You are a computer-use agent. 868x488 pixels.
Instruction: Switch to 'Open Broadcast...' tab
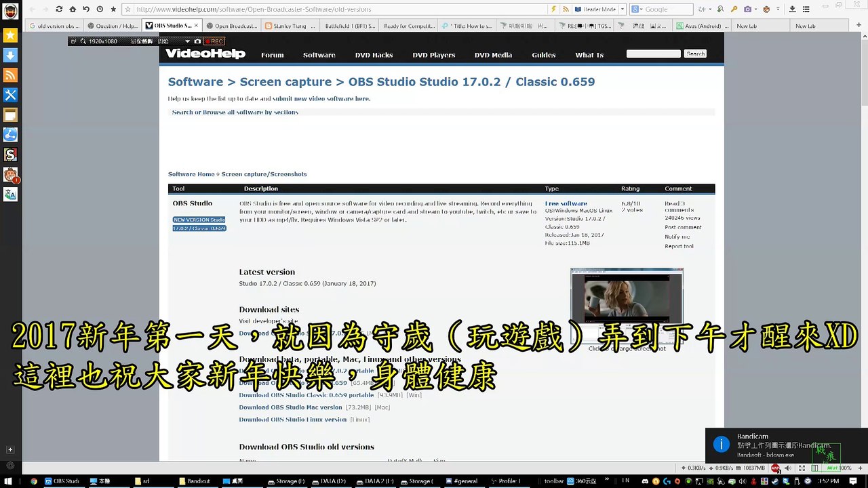(231, 26)
